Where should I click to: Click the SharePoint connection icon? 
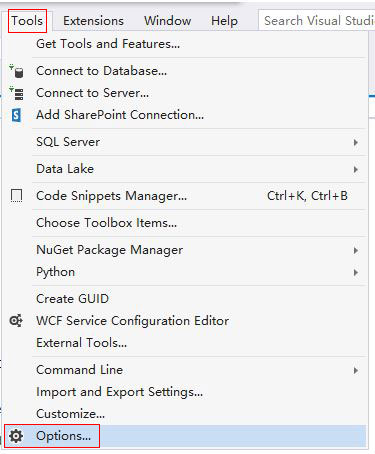pos(16,115)
